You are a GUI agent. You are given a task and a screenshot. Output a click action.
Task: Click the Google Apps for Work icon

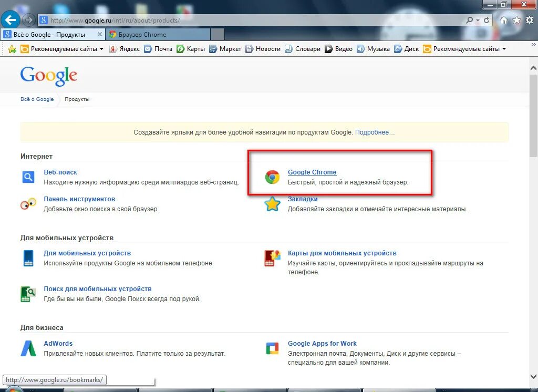(273, 348)
